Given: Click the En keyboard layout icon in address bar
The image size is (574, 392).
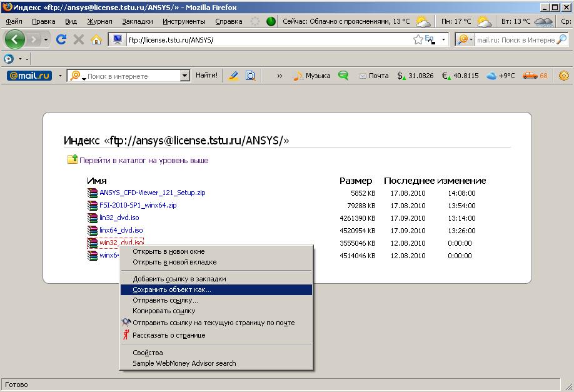Looking at the screenshot, I should coord(430,39).
